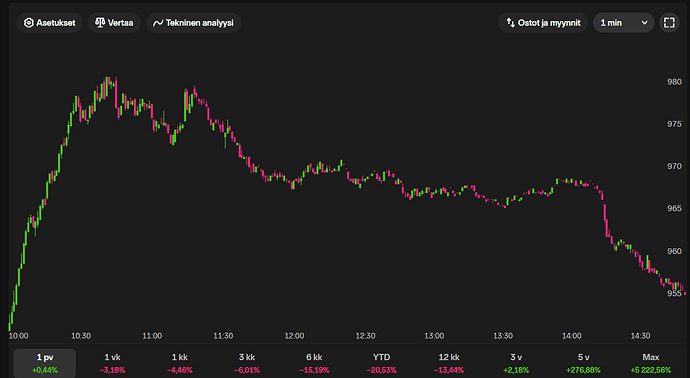Select the 6 kk period
690x378 pixels.
pos(314,363)
